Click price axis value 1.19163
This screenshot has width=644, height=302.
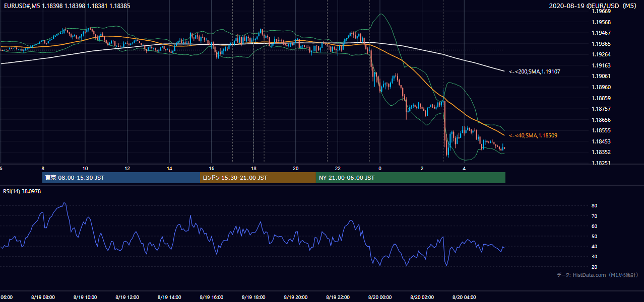coord(601,66)
